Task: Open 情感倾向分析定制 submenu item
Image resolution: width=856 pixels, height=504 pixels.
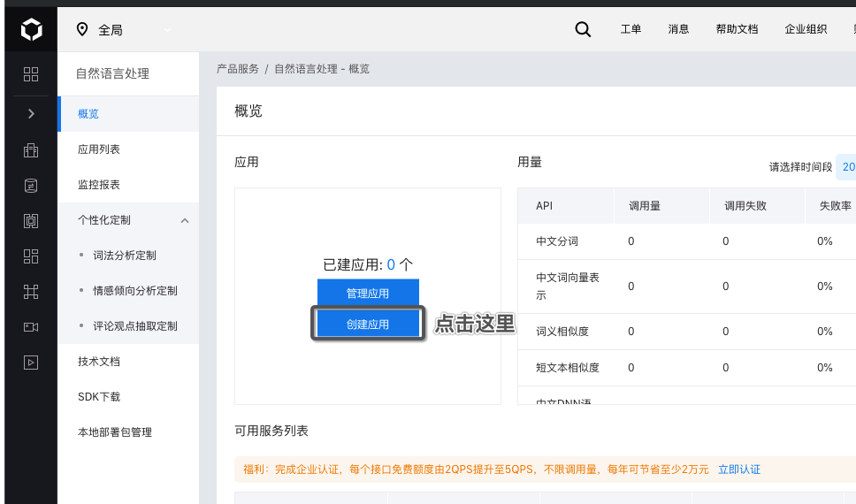Action: click(134, 291)
